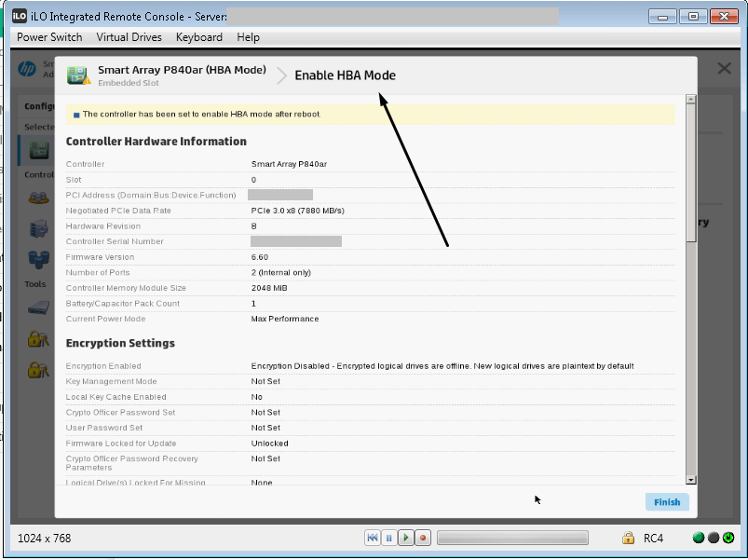748x560 pixels.
Task: Click the 1024 x 768 resolution text
Action: 45,538
